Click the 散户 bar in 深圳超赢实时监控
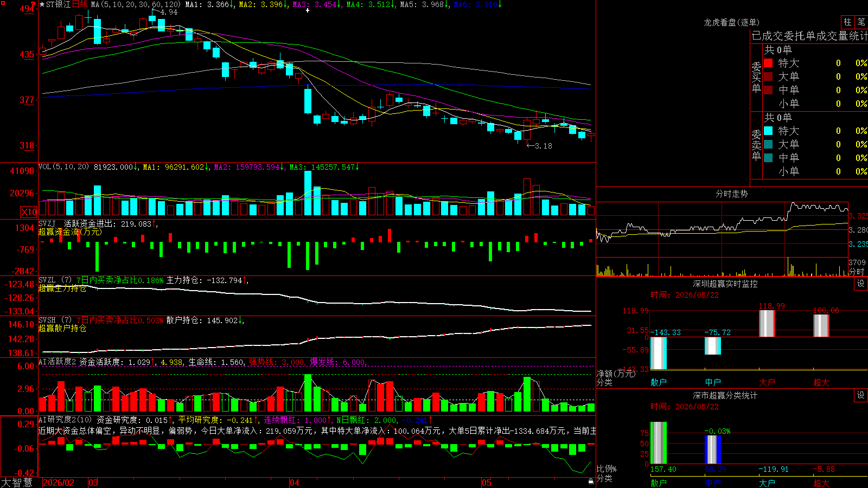The height and width of the screenshot is (488, 868). [x=659, y=353]
